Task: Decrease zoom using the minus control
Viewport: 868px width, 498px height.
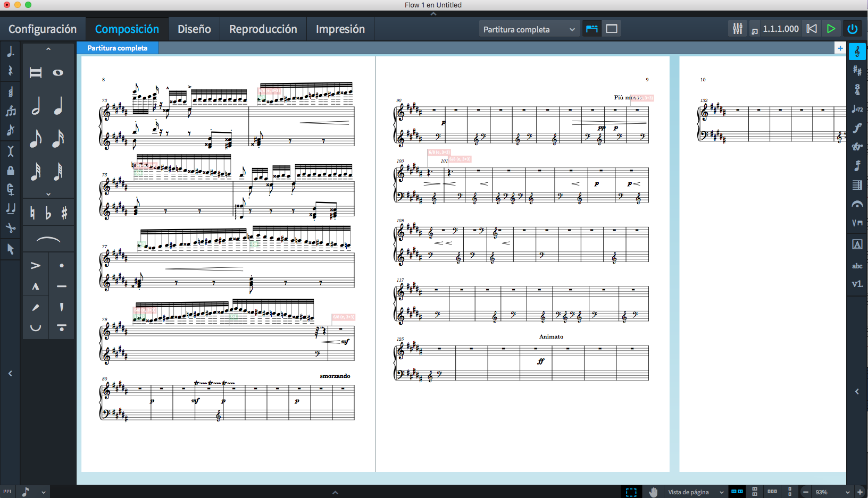Action: [806, 492]
